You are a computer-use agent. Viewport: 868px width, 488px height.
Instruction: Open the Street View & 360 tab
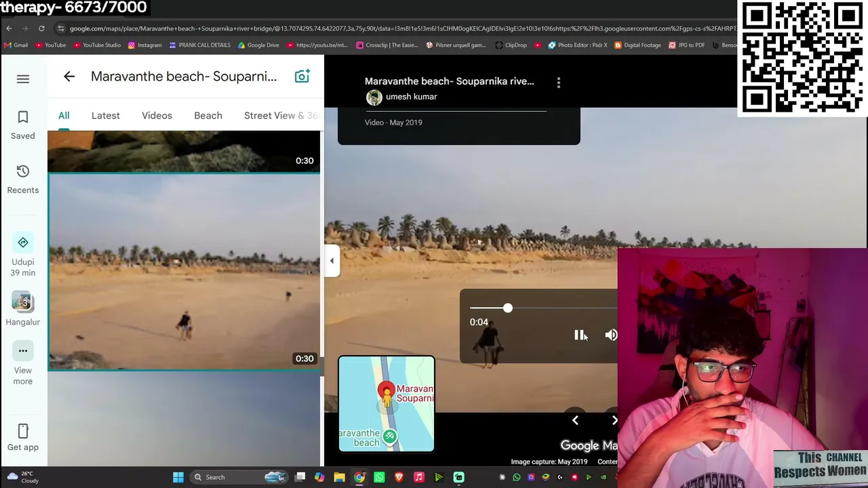(x=281, y=115)
